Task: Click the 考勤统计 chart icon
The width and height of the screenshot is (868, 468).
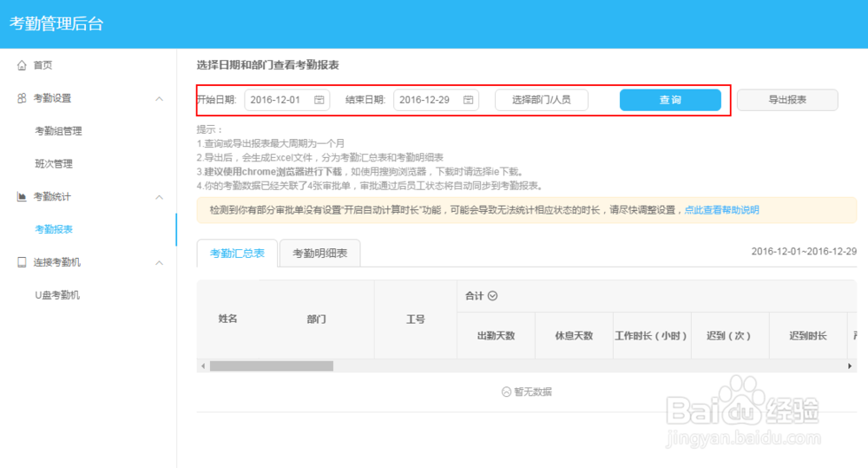Action: [x=22, y=196]
